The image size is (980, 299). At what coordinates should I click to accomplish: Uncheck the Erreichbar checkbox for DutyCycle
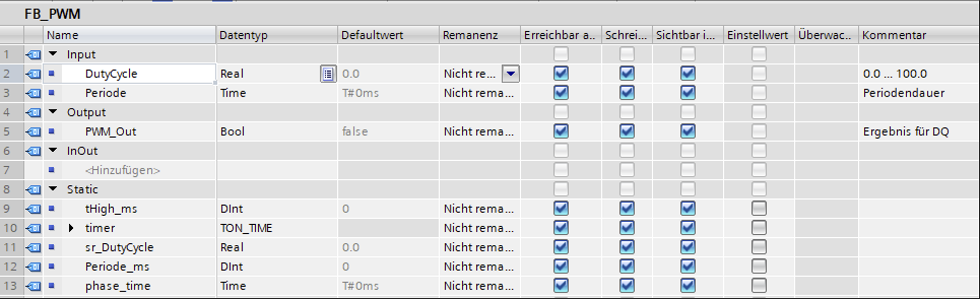click(561, 74)
